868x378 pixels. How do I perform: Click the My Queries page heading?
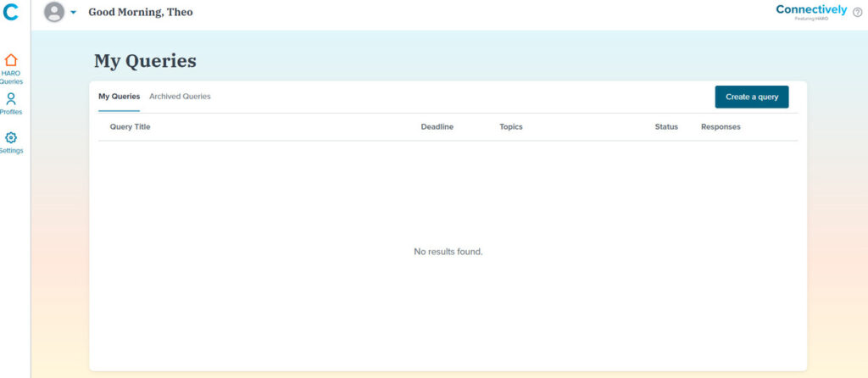(x=145, y=61)
